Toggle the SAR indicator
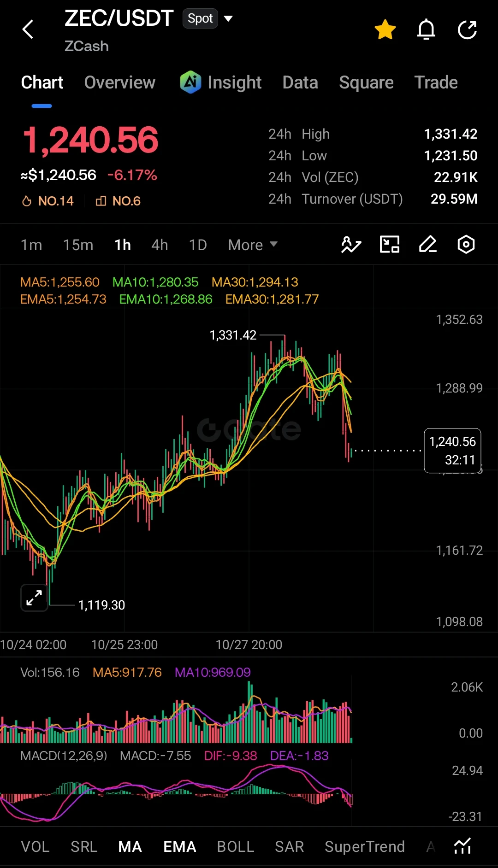Viewport: 498px width, 868px height. 290,847
